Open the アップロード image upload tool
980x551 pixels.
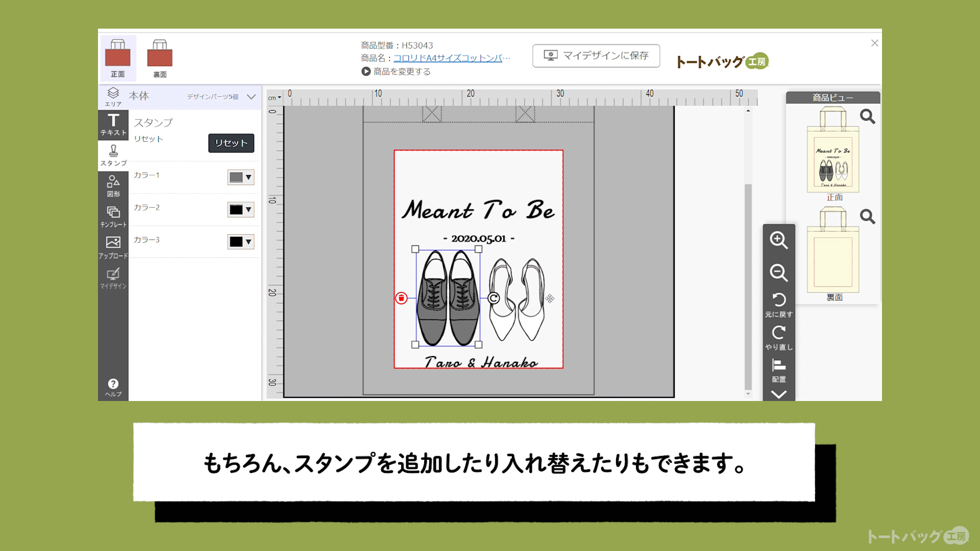pos(113,247)
